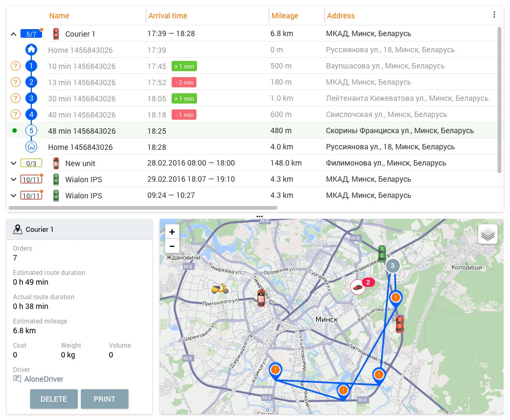Image resolution: width=510 pixels, height=420 pixels.
Task: Click the -2 min badge at 17:52
Action: coord(184,82)
